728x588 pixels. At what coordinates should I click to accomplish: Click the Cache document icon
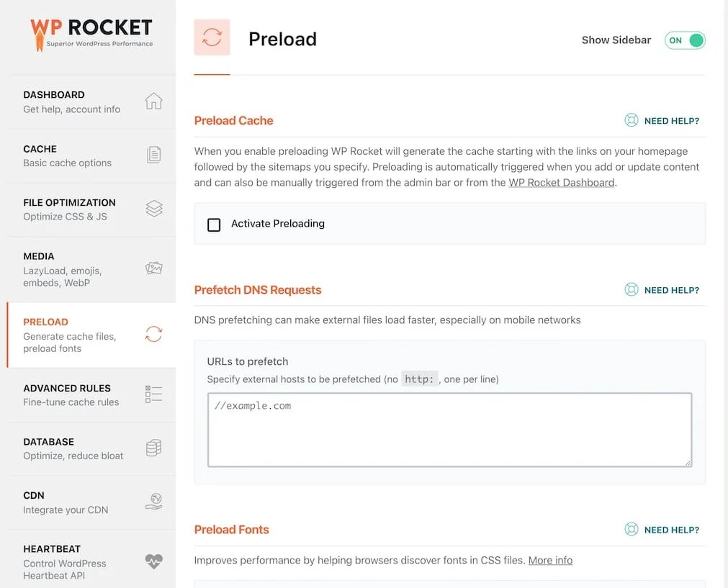153,155
